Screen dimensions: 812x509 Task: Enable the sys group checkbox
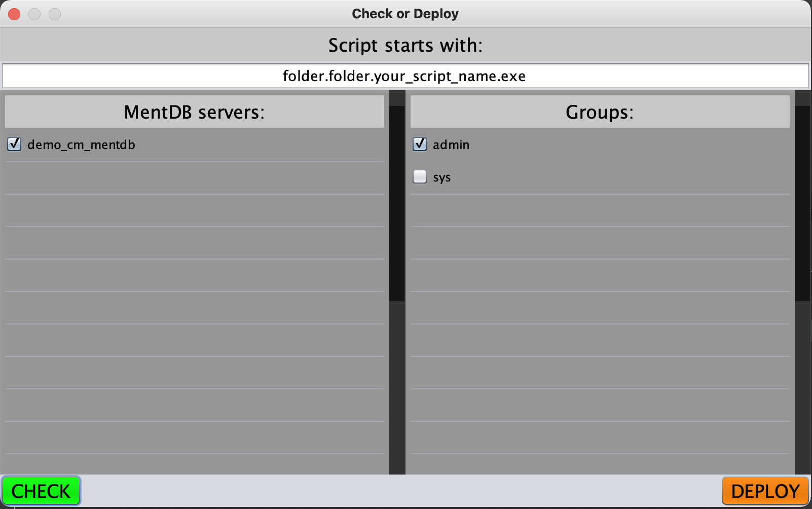[x=420, y=177]
